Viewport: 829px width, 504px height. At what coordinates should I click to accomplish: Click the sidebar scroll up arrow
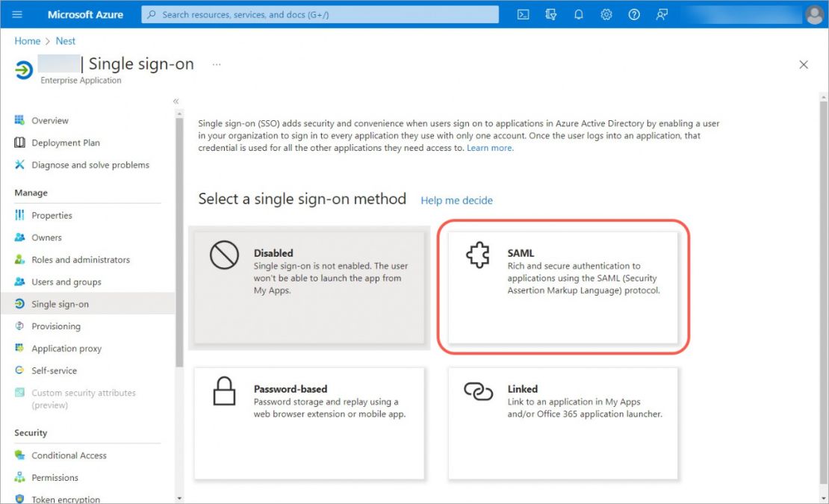coord(179,113)
